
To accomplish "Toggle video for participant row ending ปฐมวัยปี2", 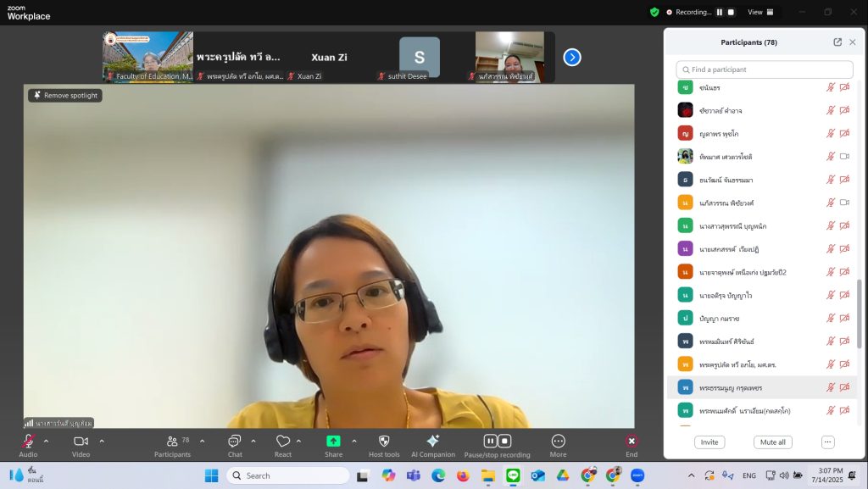I will (845, 271).
